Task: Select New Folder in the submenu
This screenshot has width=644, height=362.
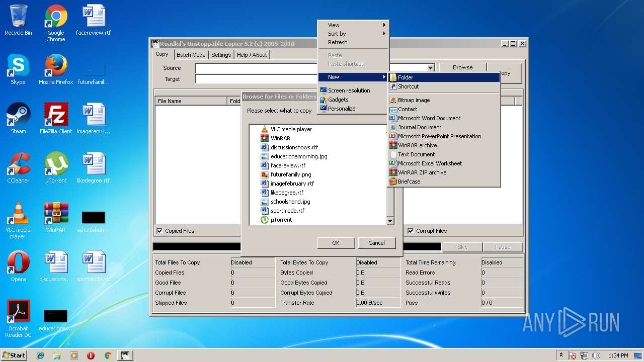Action: click(444, 77)
